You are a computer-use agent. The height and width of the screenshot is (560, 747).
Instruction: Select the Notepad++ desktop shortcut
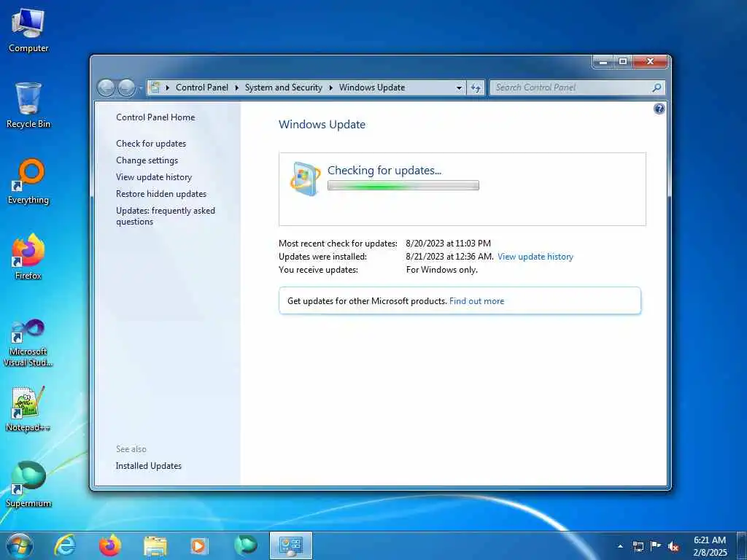[x=28, y=409]
